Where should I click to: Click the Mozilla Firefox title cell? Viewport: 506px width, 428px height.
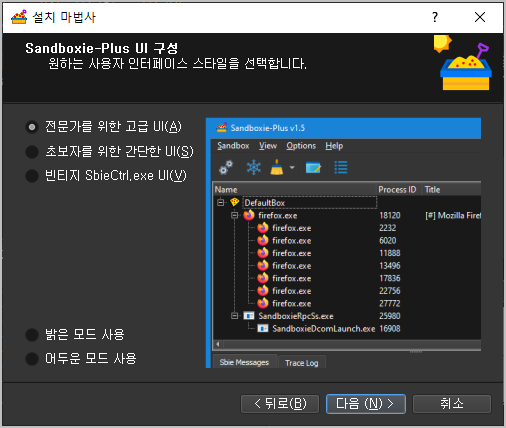coord(453,216)
